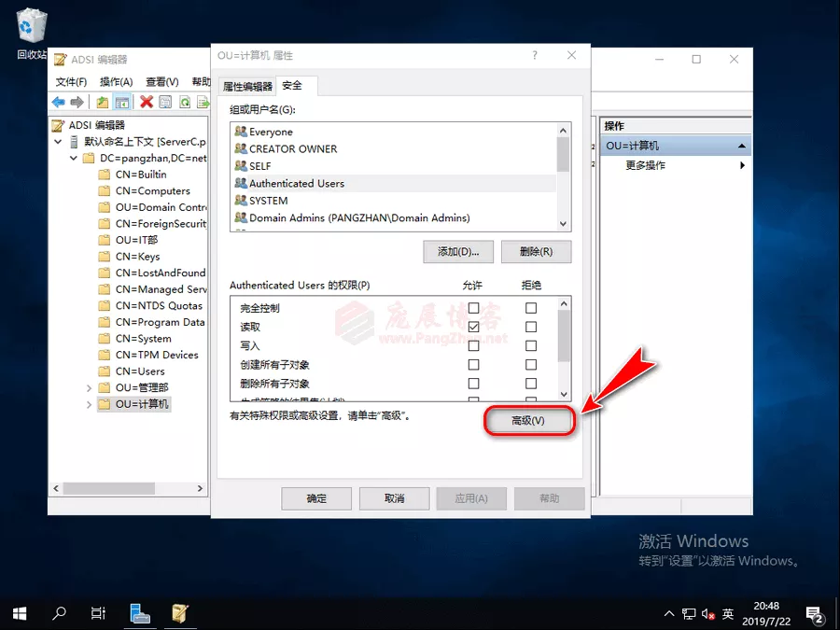Collapse the DC=pangzhan tree node
The image size is (840, 630).
(74, 159)
